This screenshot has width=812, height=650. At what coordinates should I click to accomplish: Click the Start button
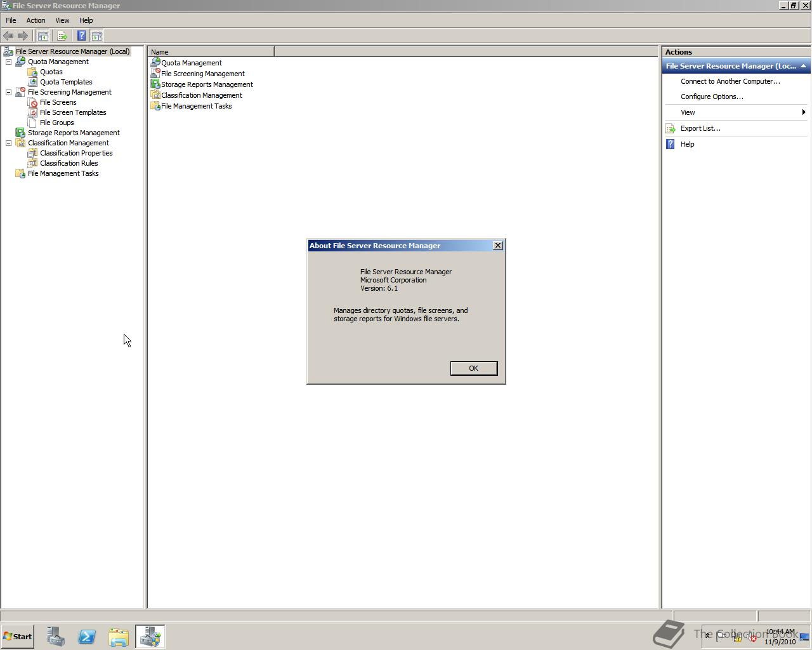click(17, 637)
